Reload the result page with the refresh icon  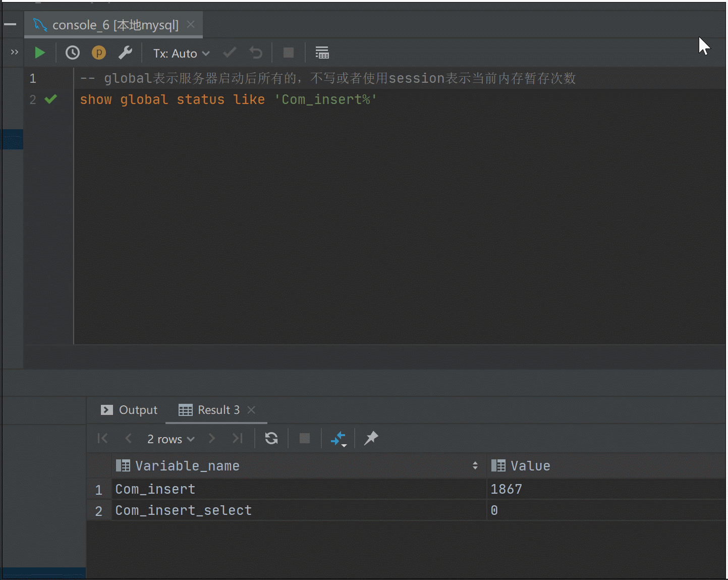pos(271,438)
